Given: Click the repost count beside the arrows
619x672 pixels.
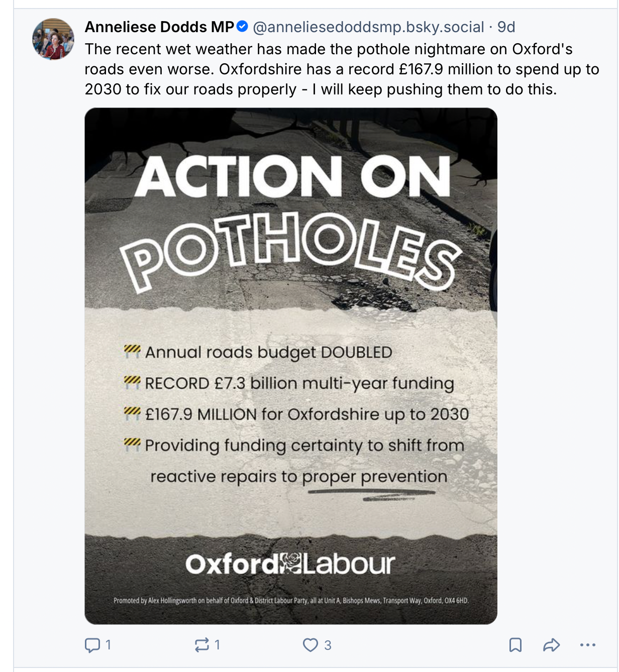Looking at the screenshot, I should (x=218, y=645).
